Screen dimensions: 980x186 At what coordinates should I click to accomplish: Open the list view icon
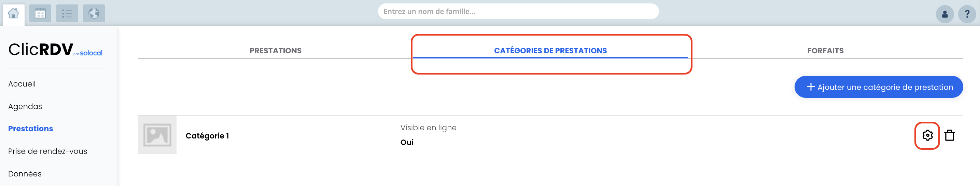pyautogui.click(x=67, y=13)
